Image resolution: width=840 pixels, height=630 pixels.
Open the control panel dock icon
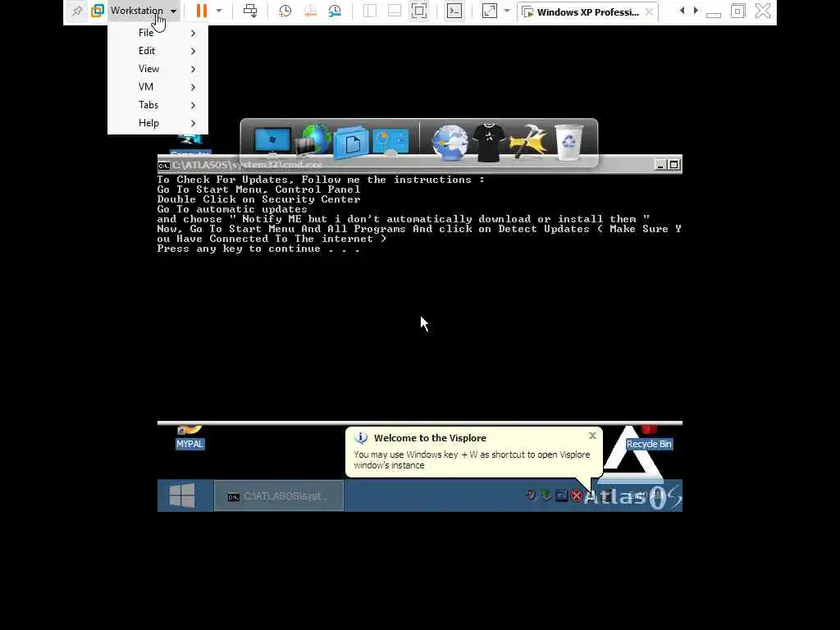pyautogui.click(x=390, y=141)
